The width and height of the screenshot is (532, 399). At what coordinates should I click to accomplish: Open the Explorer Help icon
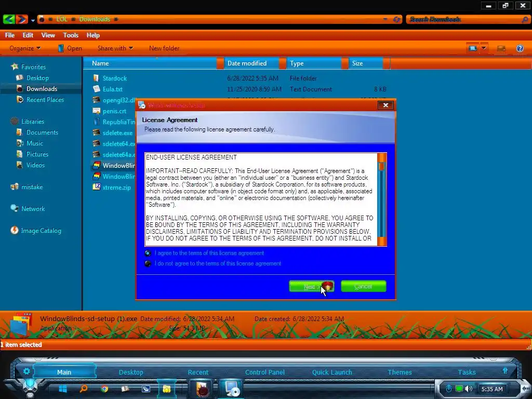click(x=520, y=48)
